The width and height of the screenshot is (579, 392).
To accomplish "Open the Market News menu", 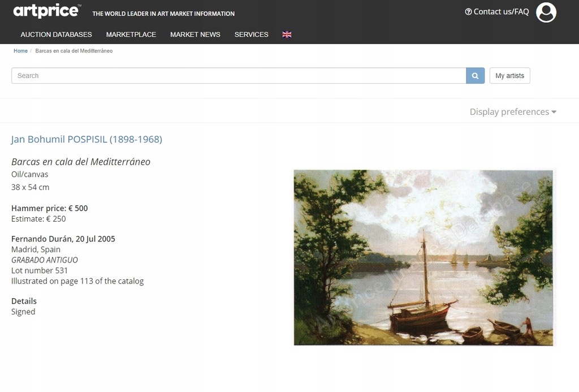I will (x=195, y=35).
